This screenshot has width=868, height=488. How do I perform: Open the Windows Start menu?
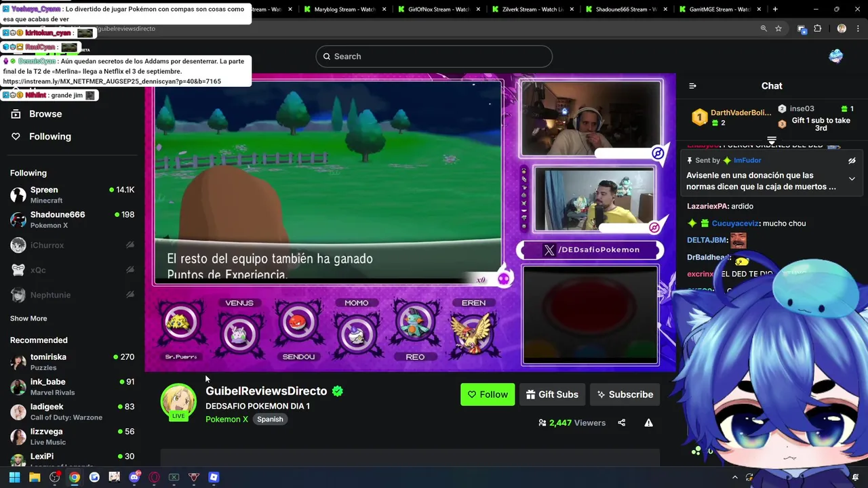click(14, 477)
